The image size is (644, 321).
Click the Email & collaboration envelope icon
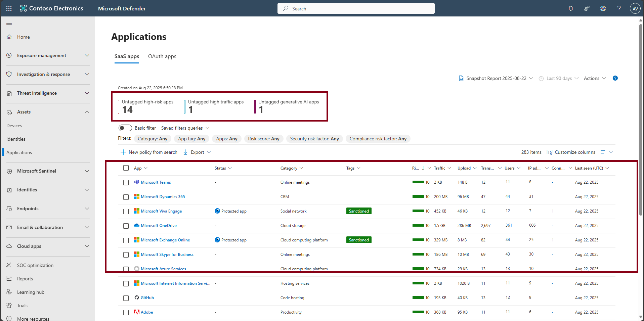coord(9,227)
